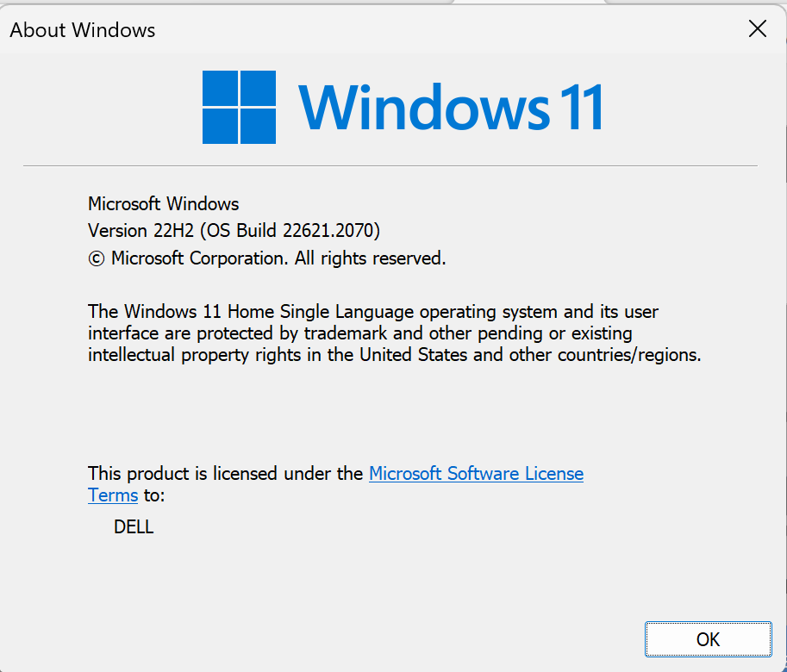Click the 'Microsoft Windows' line
The width and height of the screenshot is (787, 672).
[x=163, y=203]
